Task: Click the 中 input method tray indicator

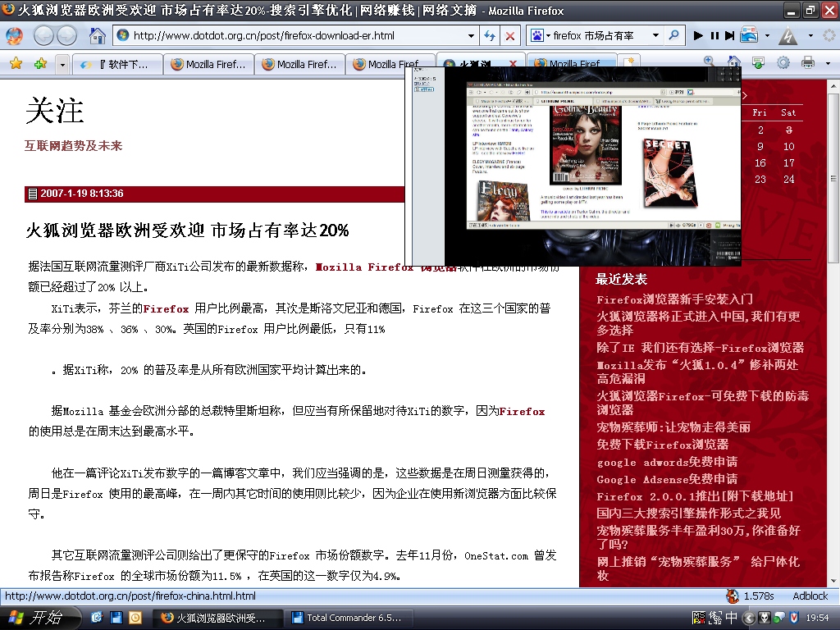Action: [x=731, y=618]
